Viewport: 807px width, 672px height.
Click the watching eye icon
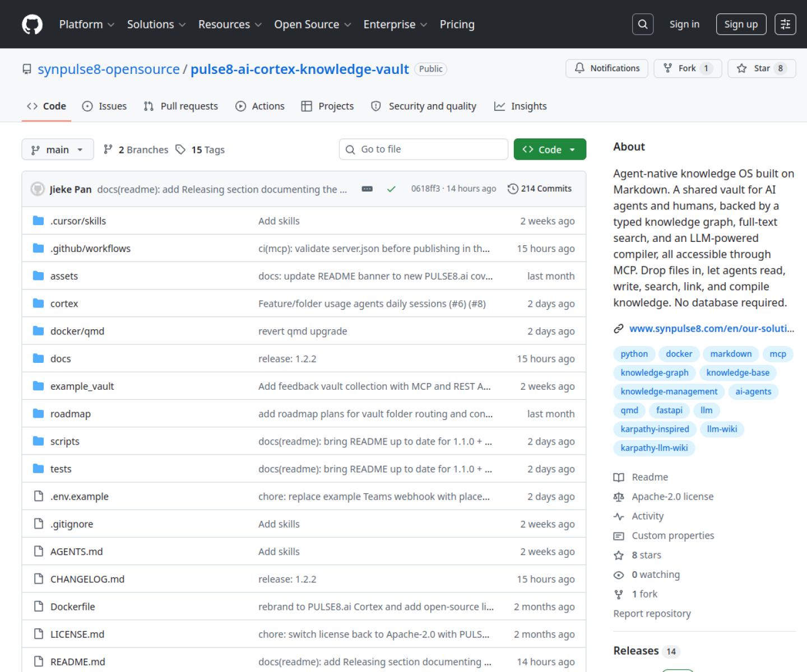(x=619, y=575)
